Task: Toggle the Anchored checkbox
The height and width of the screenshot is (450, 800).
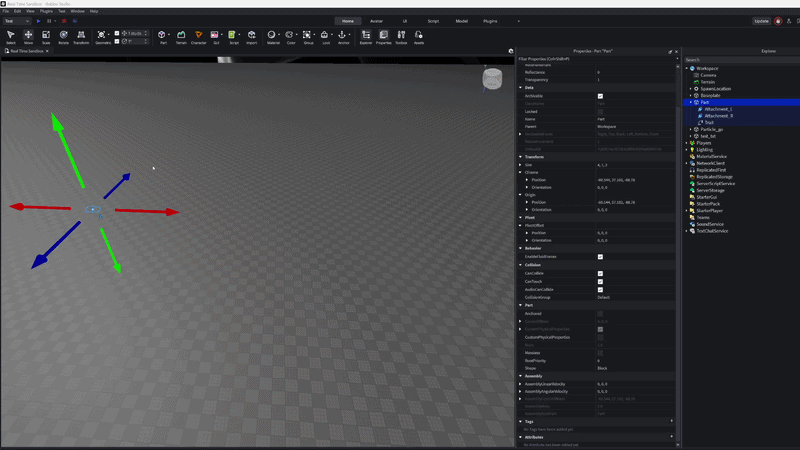Action: tap(600, 313)
